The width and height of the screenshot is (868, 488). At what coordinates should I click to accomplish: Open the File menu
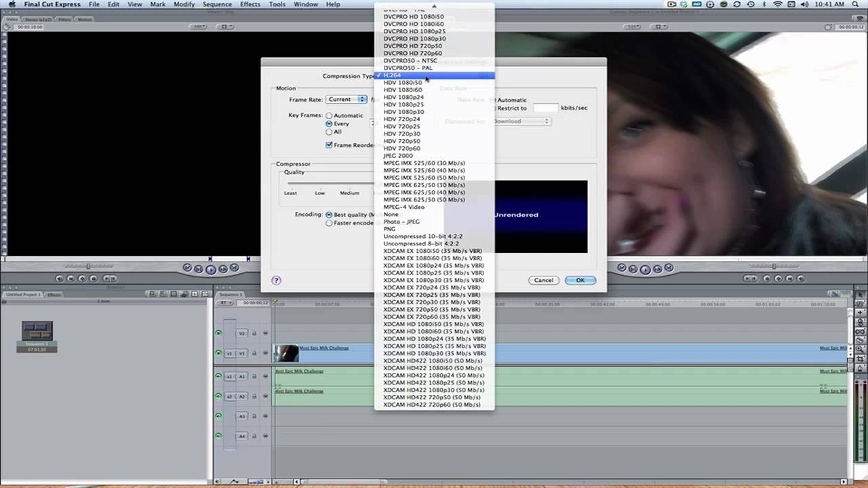click(x=94, y=4)
